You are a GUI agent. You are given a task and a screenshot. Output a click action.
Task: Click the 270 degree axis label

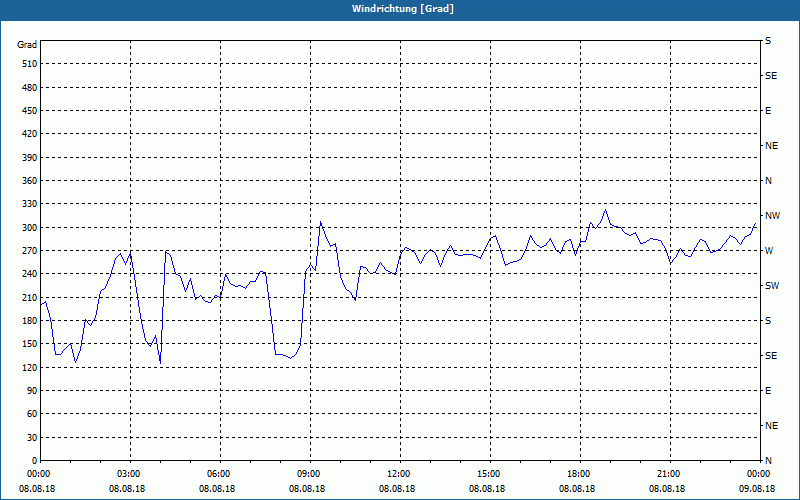tap(30, 251)
